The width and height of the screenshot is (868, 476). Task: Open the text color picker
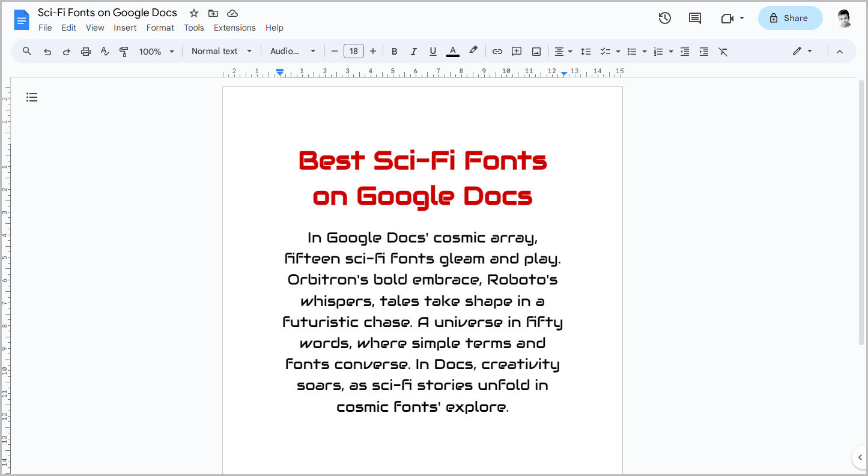click(452, 51)
